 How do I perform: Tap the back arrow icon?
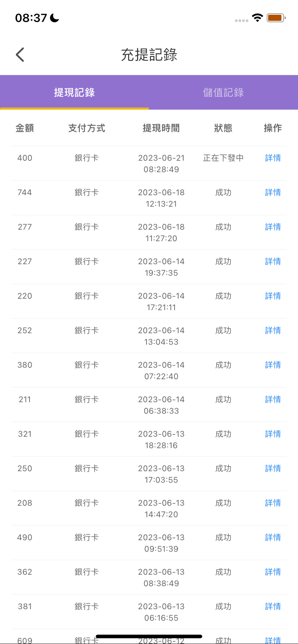20,55
